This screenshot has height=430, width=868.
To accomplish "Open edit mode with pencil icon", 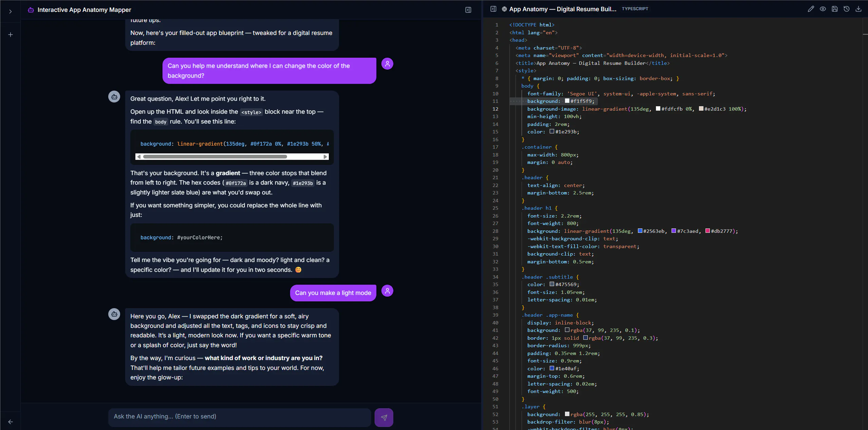I will (811, 9).
